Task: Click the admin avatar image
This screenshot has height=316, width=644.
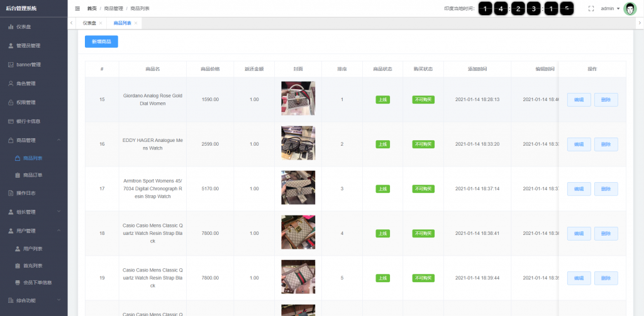Action: pyautogui.click(x=630, y=9)
